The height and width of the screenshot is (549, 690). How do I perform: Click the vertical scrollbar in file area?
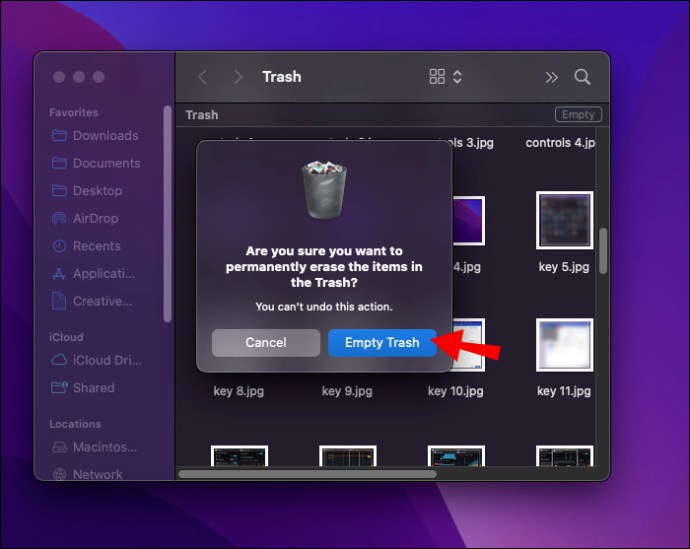coord(603,251)
